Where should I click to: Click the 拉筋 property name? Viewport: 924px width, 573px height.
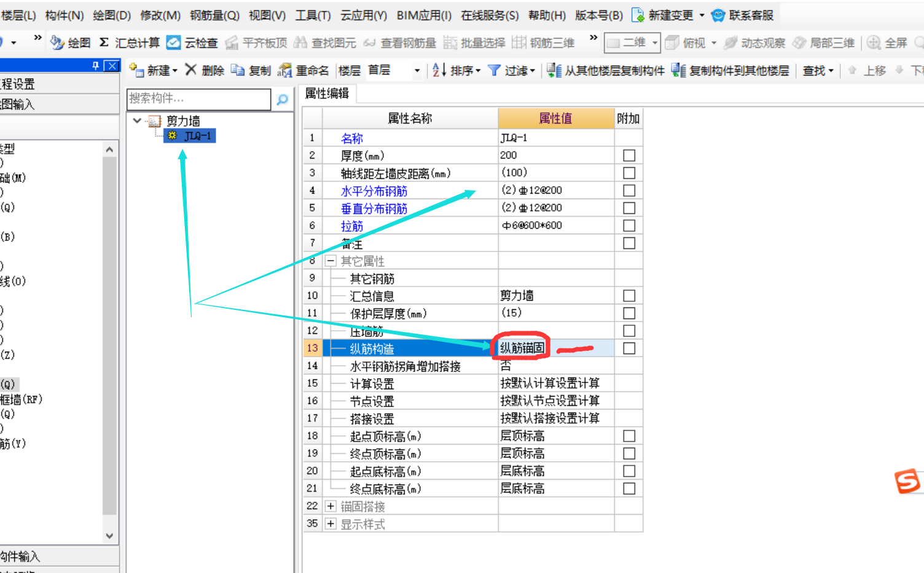pos(351,226)
